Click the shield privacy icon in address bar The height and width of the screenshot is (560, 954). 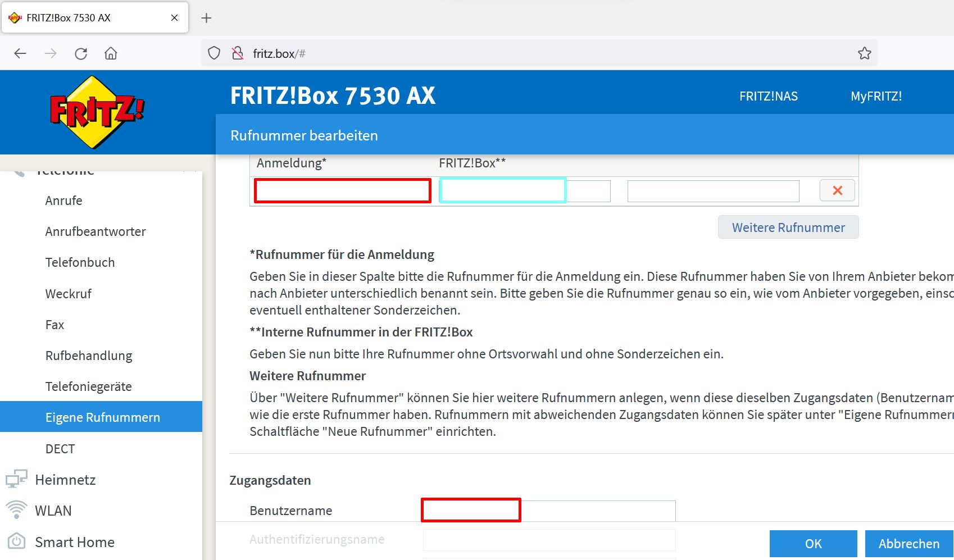click(213, 52)
